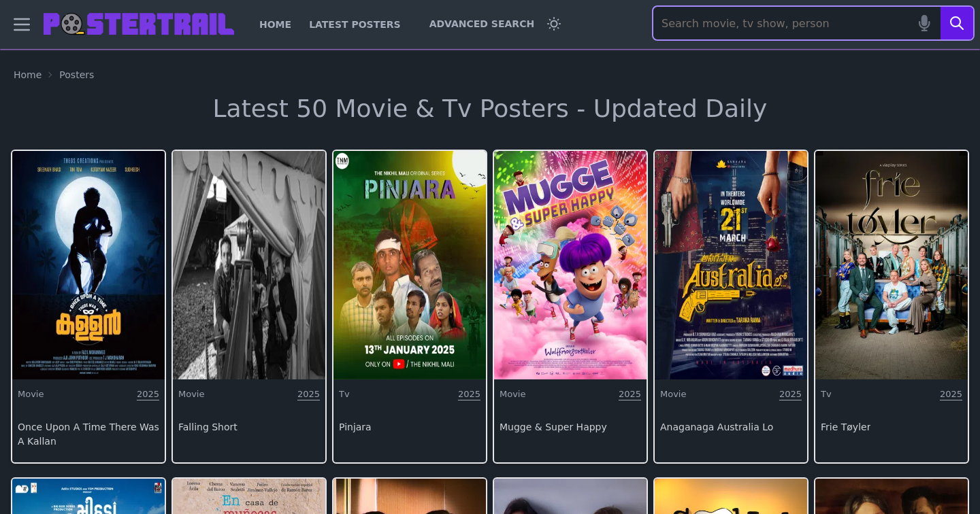Click the Pinjara title text
Viewport: 980px width, 514px height.
(x=355, y=427)
